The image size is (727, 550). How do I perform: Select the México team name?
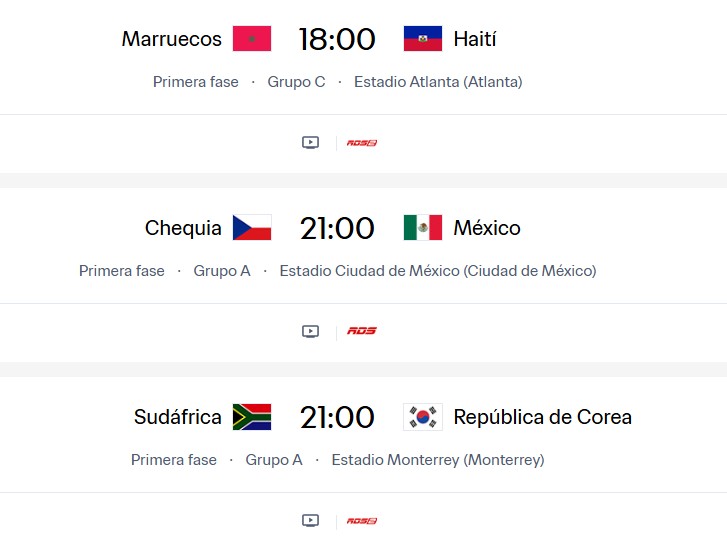pyautogui.click(x=487, y=228)
